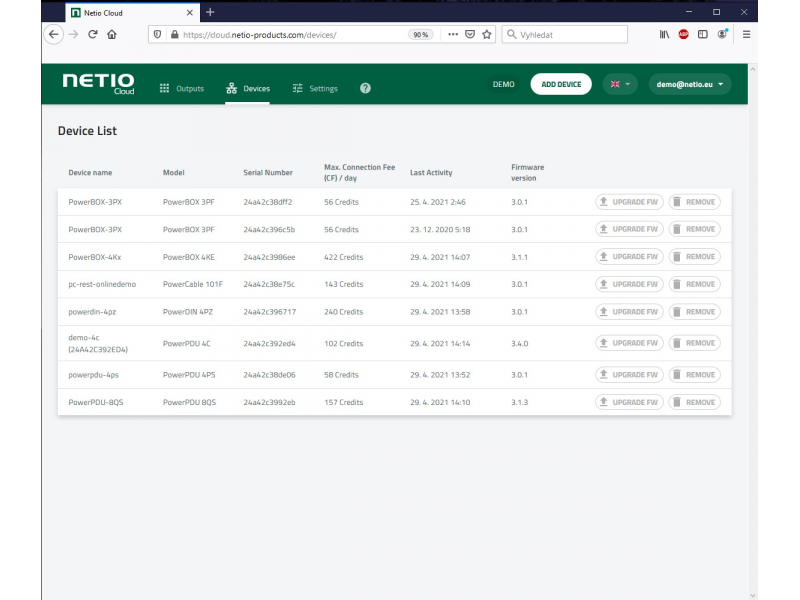The height and width of the screenshot is (600, 800).
Task: Go forward in browser history
Action: (73, 35)
